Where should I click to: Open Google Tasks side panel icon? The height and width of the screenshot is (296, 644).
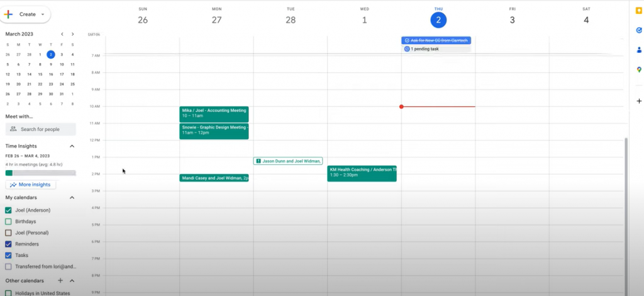coord(638,30)
